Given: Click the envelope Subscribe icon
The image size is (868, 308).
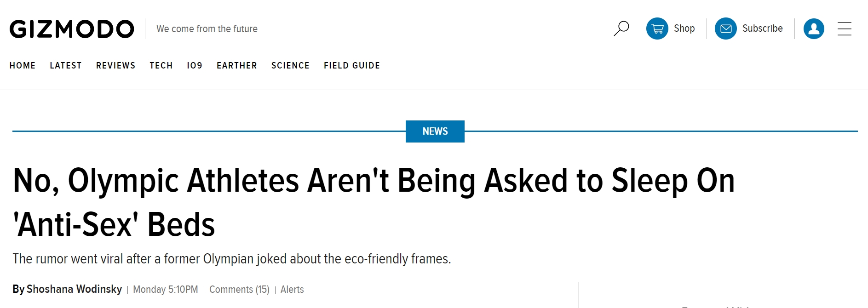Looking at the screenshot, I should (726, 29).
